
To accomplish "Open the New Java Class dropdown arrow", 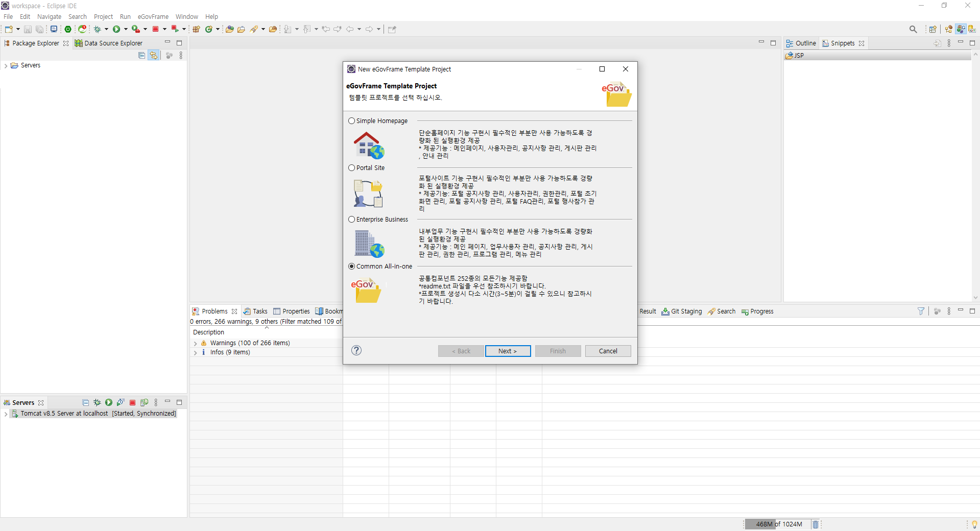I will coord(218,29).
